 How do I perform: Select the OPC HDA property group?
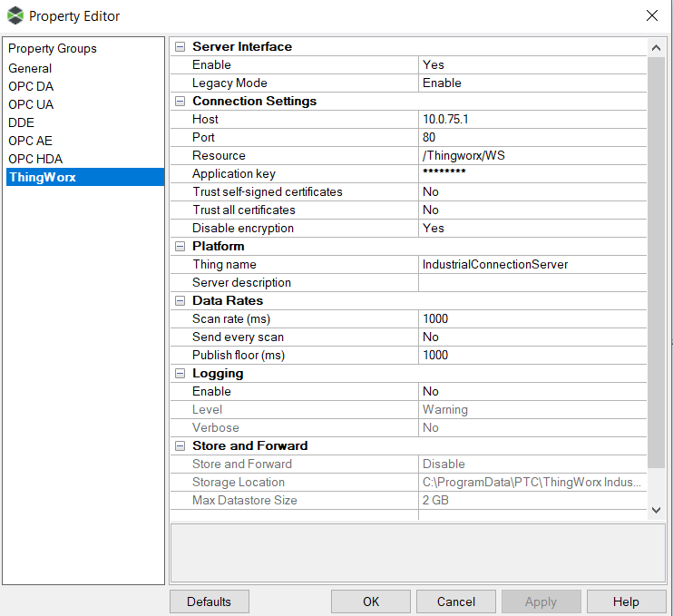[35, 159]
